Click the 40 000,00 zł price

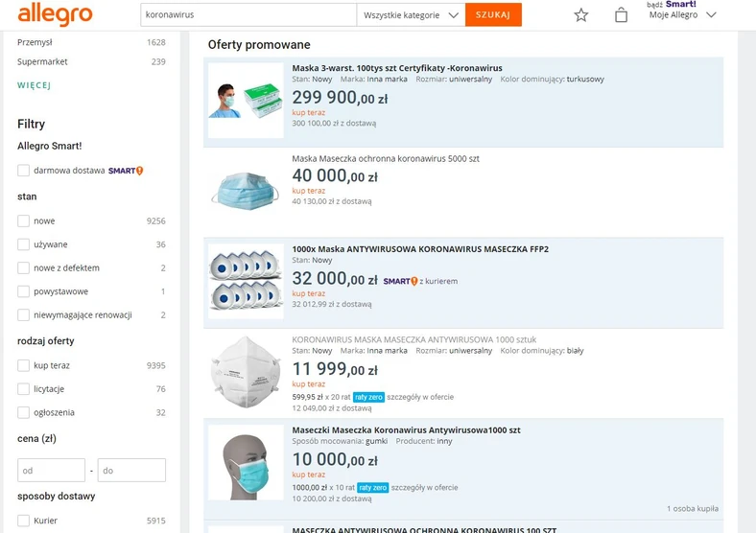coord(335,175)
